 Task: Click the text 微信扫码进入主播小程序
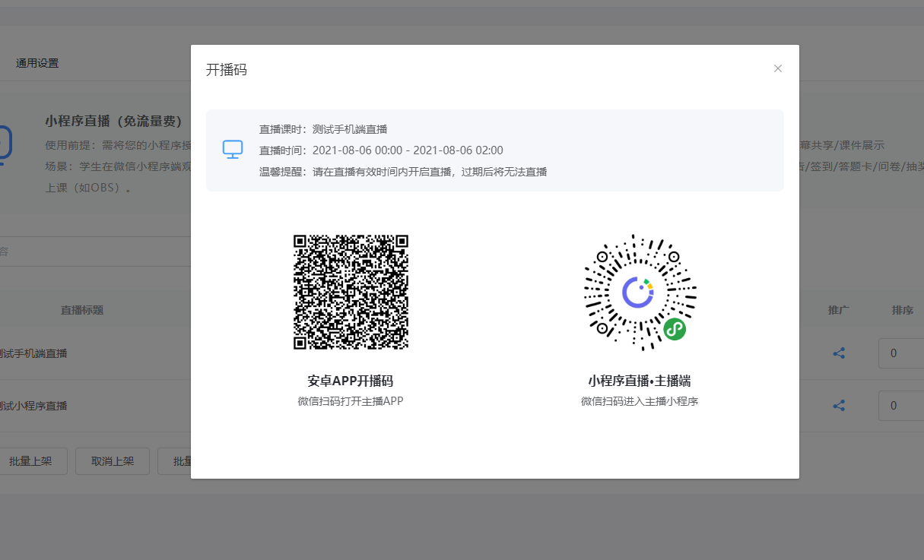(640, 401)
